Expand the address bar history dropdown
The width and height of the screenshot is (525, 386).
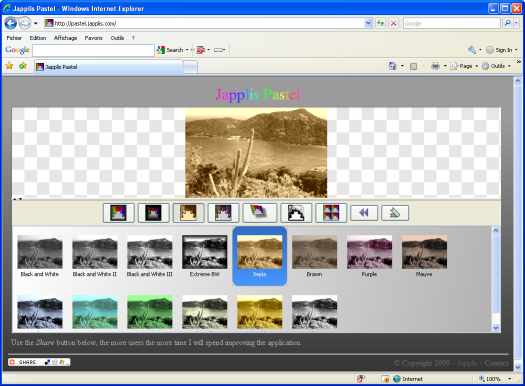(368, 23)
